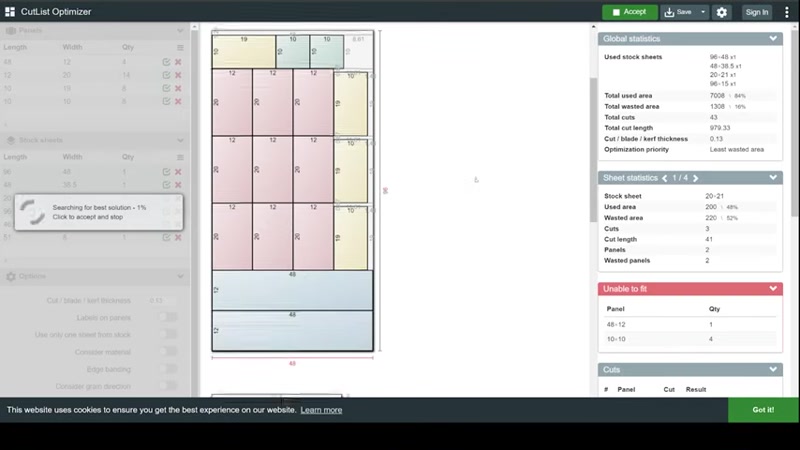The image size is (800, 450).
Task: Edit the Cut / blade / kerf thickness field
Action: [x=162, y=301]
